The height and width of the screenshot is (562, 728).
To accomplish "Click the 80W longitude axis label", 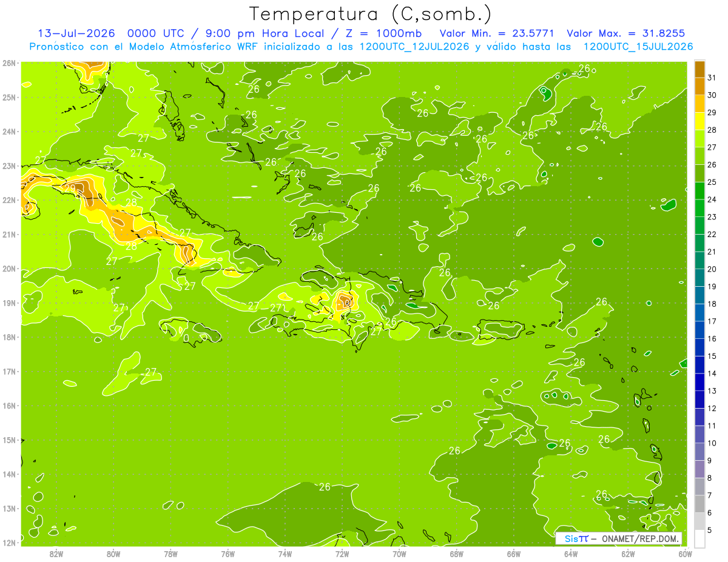I will point(113,554).
